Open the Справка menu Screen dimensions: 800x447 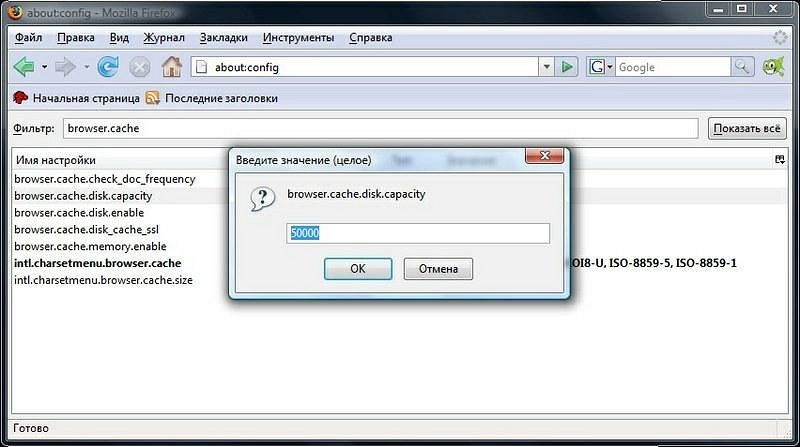pos(371,37)
